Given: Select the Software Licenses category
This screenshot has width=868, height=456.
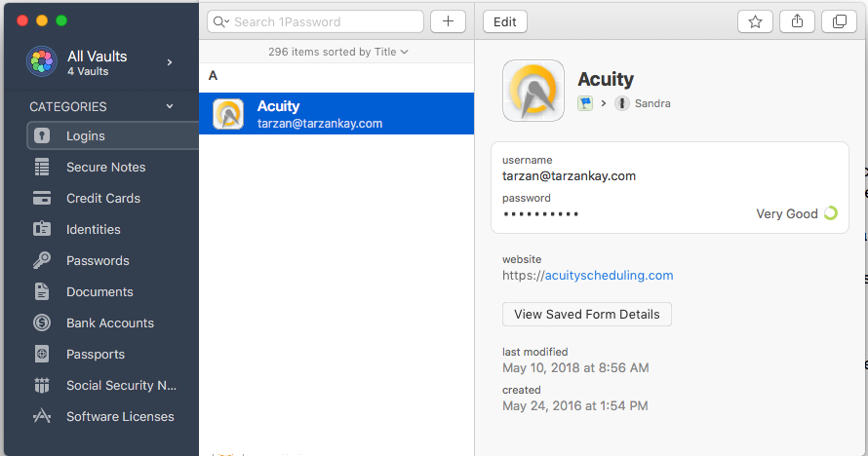Looking at the screenshot, I should point(120,417).
